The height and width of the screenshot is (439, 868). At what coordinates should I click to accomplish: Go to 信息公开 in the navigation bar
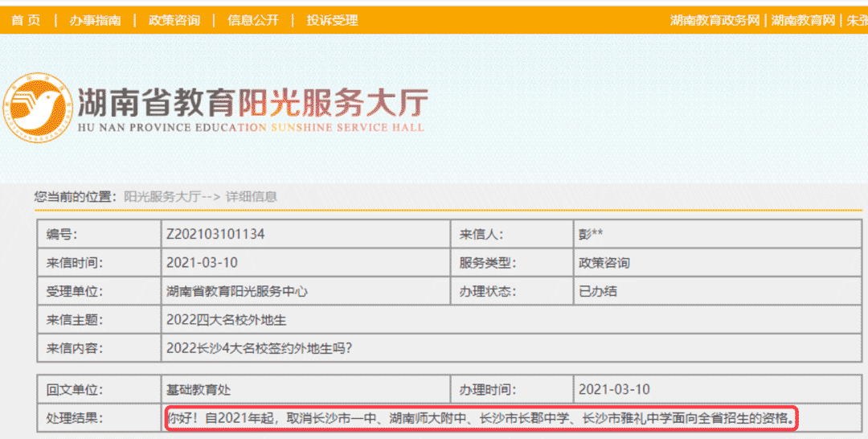[253, 20]
